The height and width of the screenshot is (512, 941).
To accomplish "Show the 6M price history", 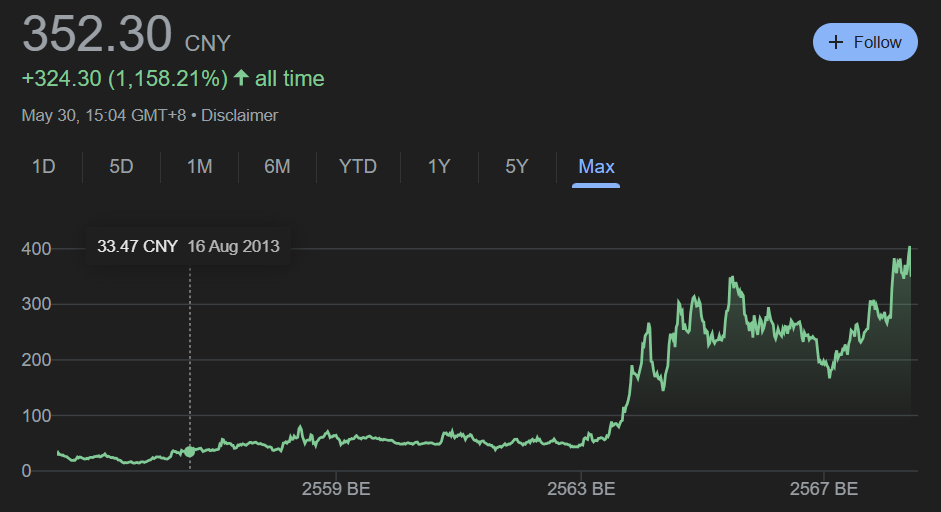I will click(277, 166).
